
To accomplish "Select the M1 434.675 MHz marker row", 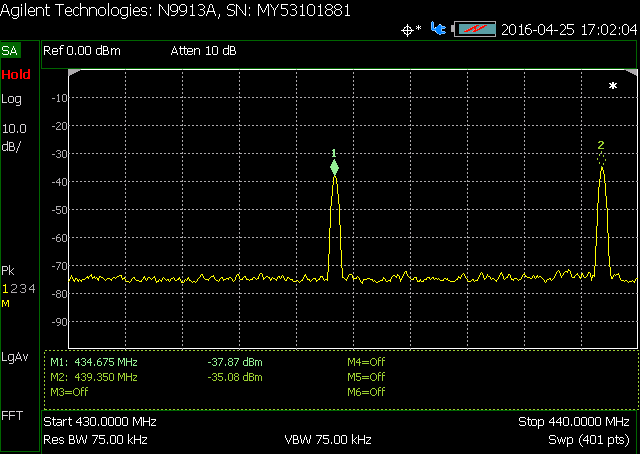I will pyautogui.click(x=95, y=362).
